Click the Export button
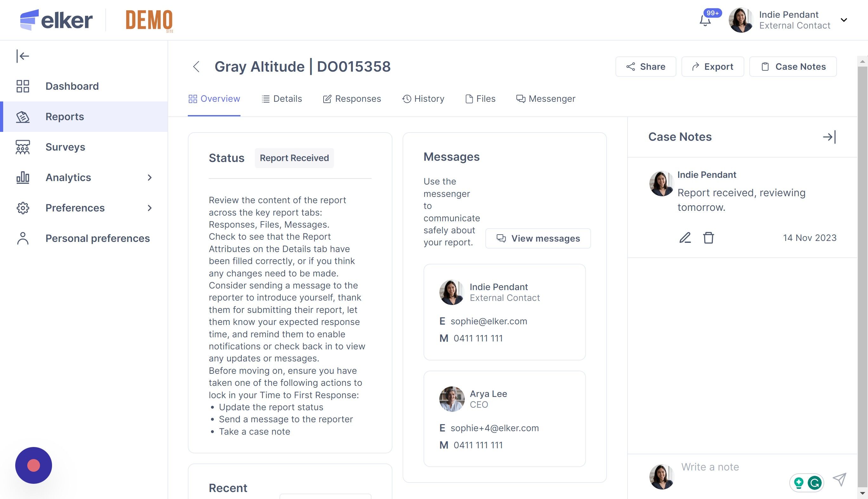868x499 pixels. (x=712, y=67)
